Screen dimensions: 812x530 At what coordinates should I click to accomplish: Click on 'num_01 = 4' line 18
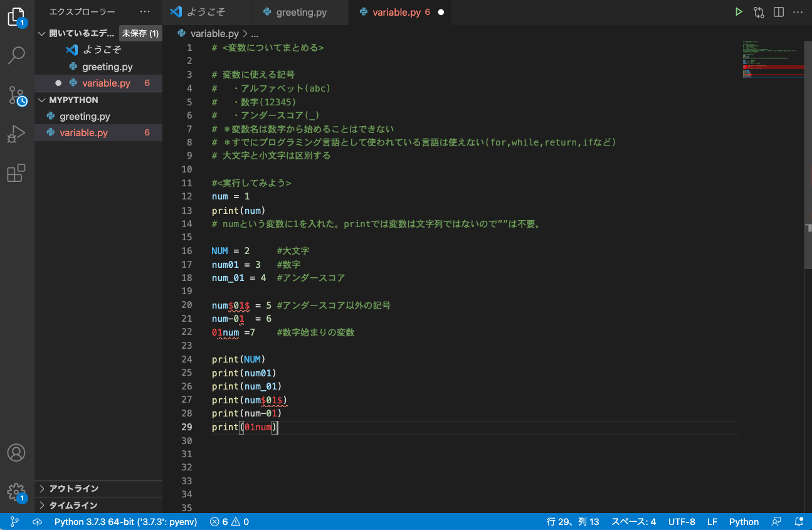239,278
